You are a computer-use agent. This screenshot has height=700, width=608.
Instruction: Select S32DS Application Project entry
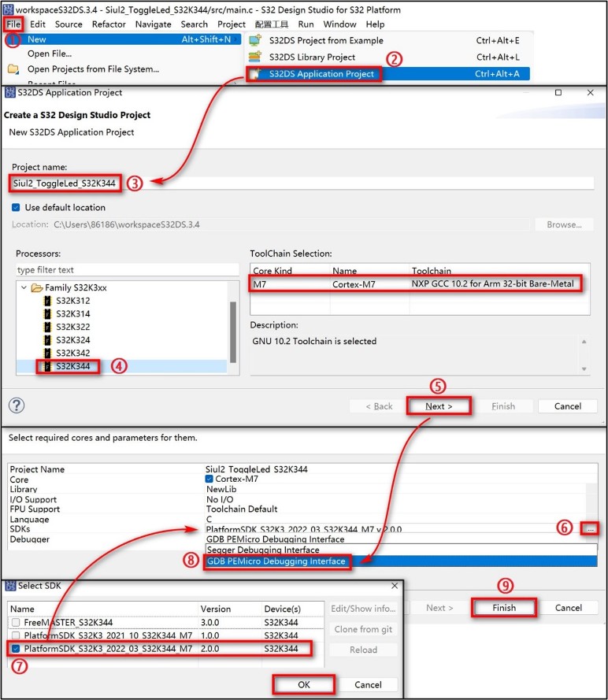pos(321,74)
